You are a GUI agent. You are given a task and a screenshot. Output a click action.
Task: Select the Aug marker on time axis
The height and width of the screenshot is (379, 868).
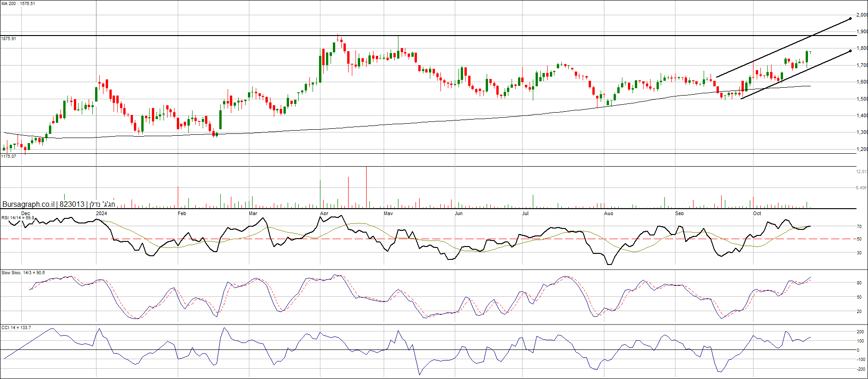click(x=609, y=213)
